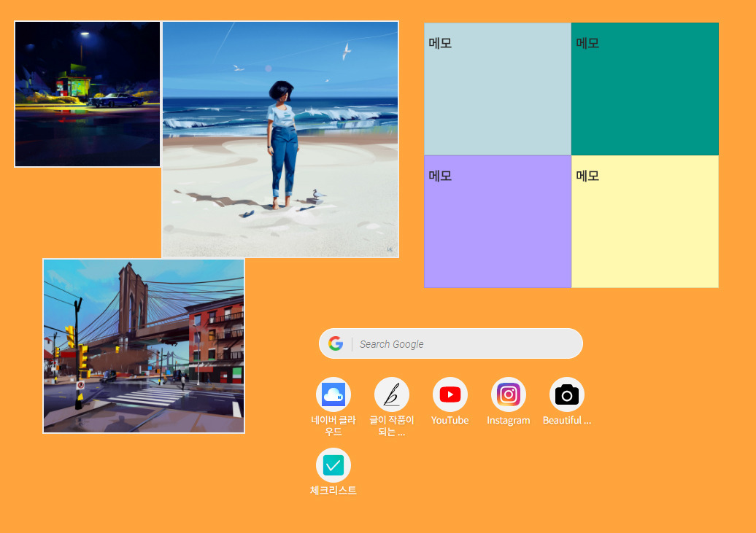Click the green 메모 sticky note
Image resolution: width=756 pixels, height=533 pixels.
pos(644,87)
